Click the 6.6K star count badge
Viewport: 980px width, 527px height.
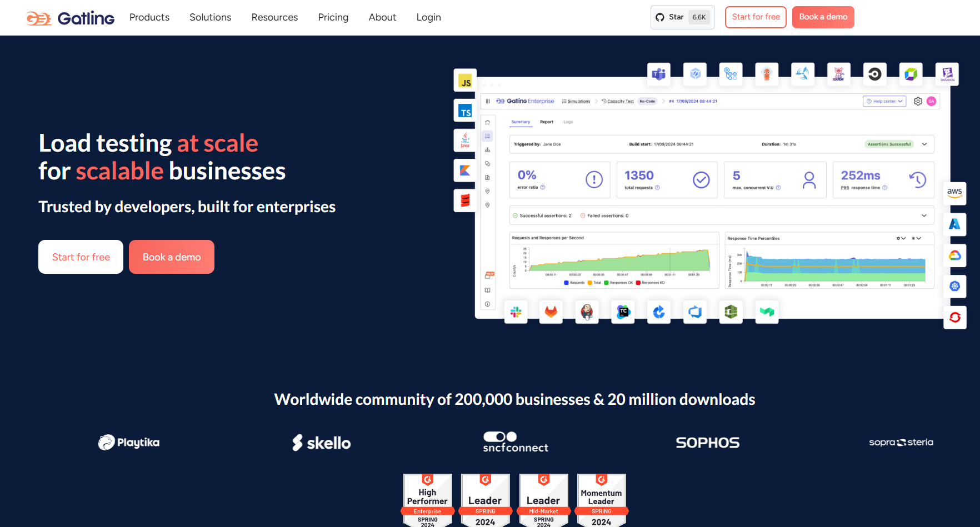click(699, 17)
